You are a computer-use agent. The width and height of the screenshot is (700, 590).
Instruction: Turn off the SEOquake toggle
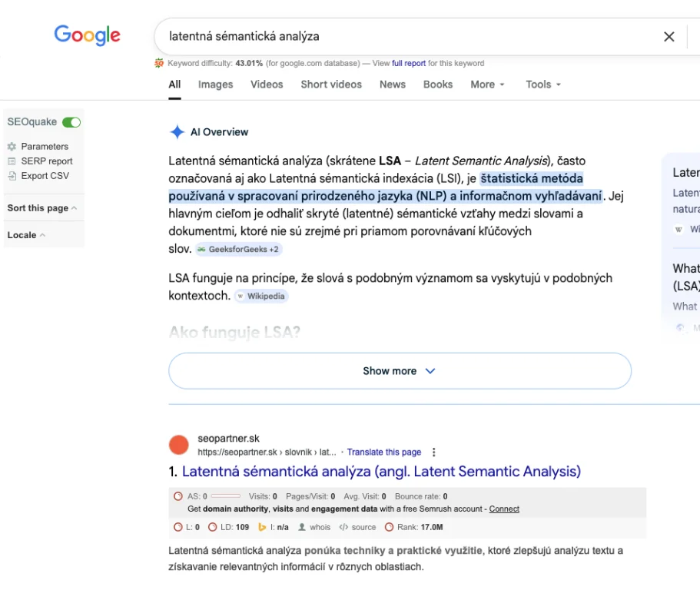click(71, 122)
